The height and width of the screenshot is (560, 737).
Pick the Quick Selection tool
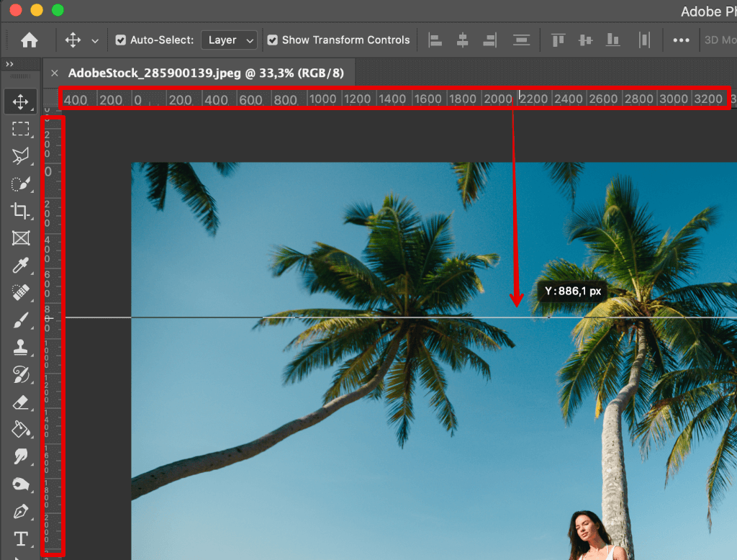tap(20, 184)
